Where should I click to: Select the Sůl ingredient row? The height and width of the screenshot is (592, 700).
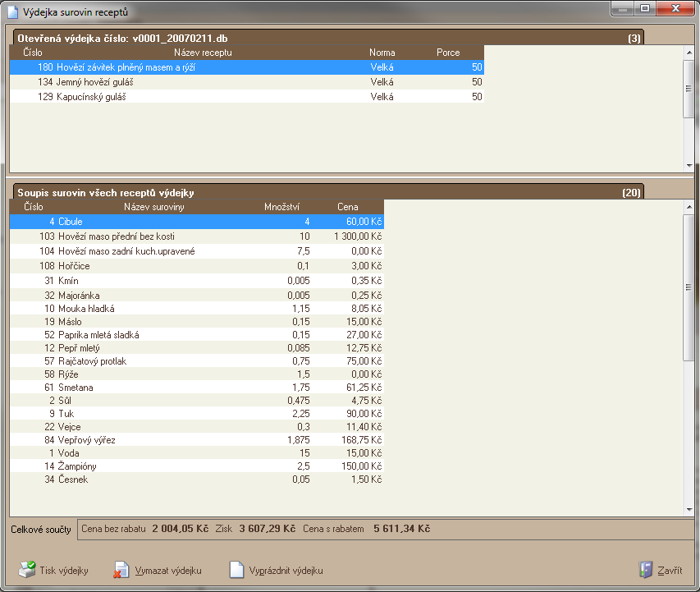[196, 401]
